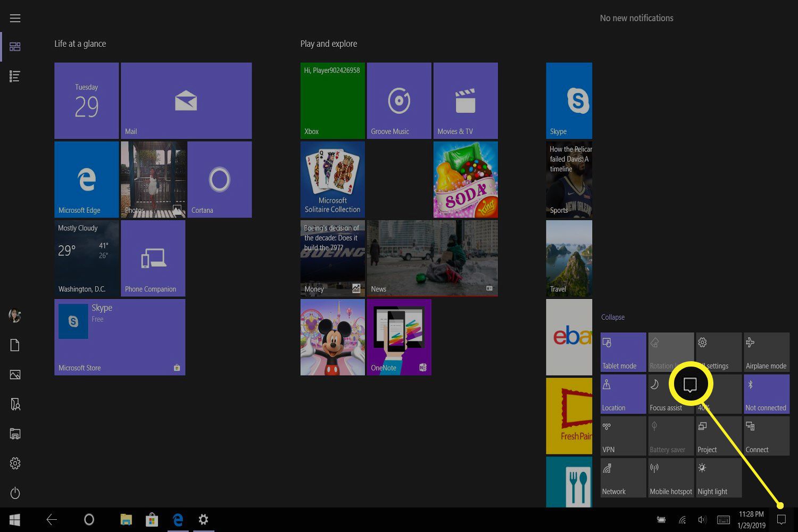The image size is (798, 532).
Task: Open the News tile
Action: pos(433,258)
